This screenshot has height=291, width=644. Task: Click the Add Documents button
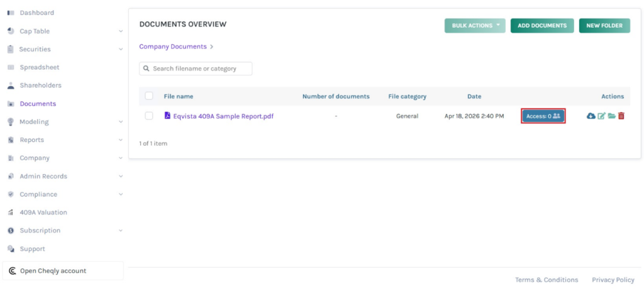click(x=541, y=26)
